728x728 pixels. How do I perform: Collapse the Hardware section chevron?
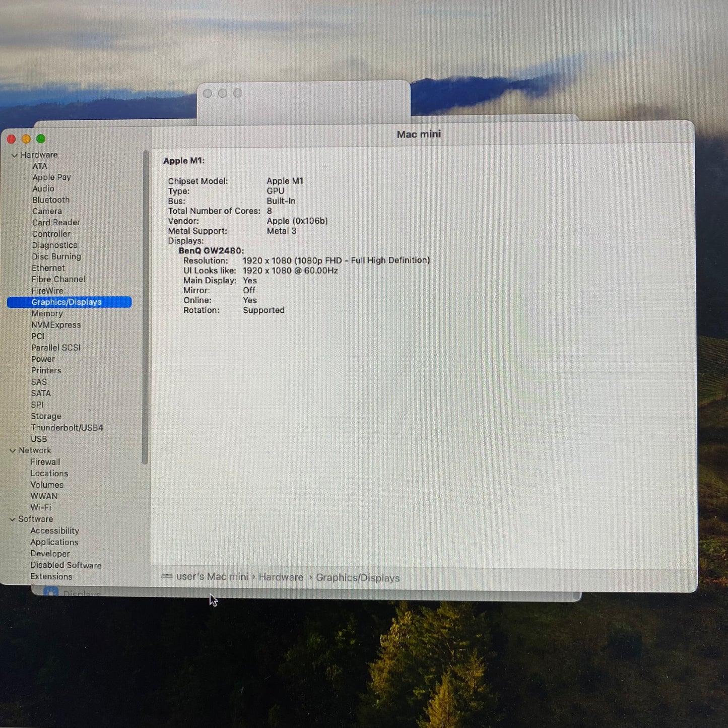click(x=14, y=155)
